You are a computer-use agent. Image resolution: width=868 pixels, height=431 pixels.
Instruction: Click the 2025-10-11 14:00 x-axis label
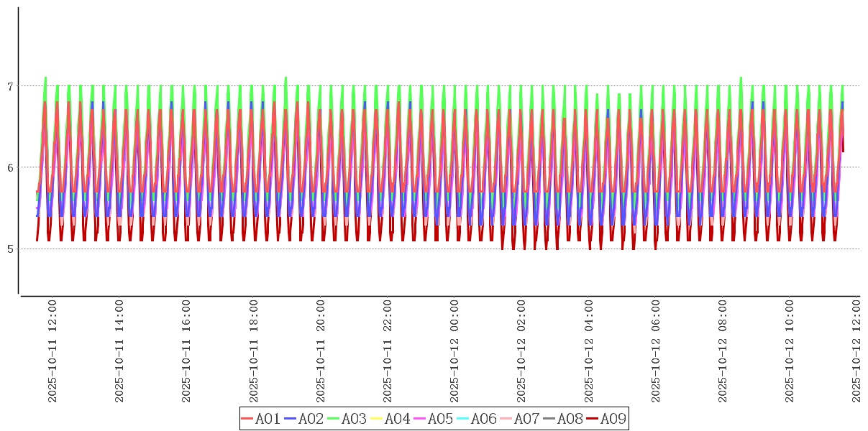(119, 351)
